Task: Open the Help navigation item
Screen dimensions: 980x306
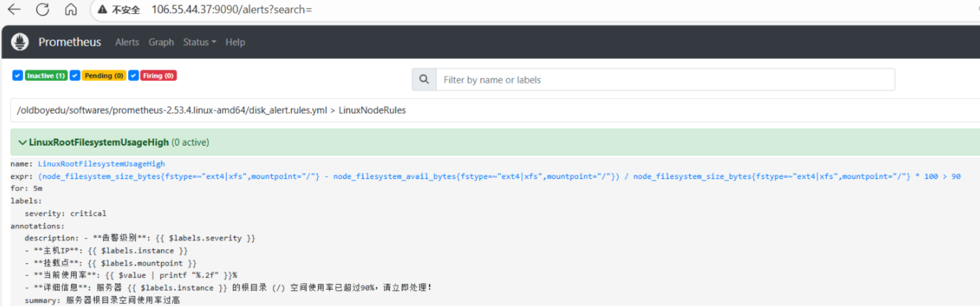Action: pos(235,42)
